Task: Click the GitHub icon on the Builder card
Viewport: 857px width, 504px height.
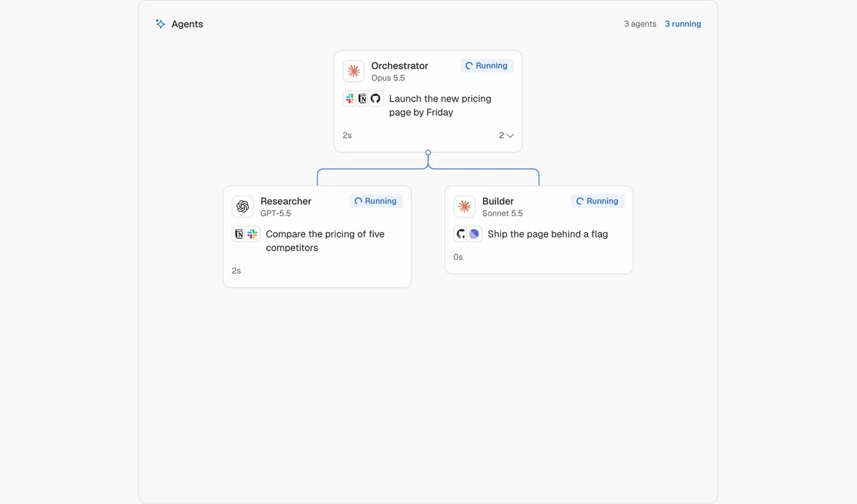Action: (x=461, y=234)
